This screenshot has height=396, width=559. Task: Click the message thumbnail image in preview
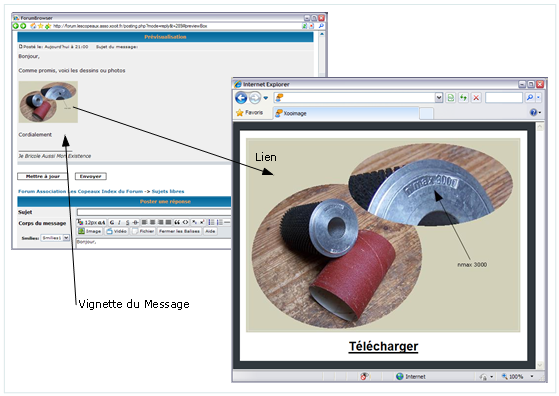click(x=48, y=102)
